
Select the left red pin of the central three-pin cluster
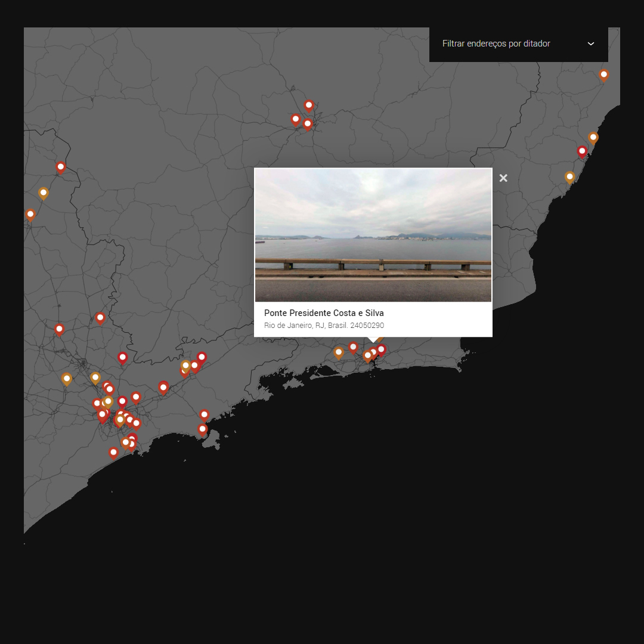click(295, 120)
